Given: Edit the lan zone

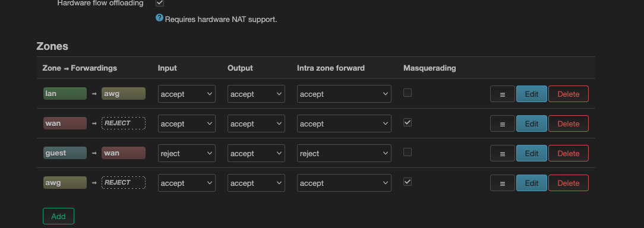Looking at the screenshot, I should click(532, 94).
